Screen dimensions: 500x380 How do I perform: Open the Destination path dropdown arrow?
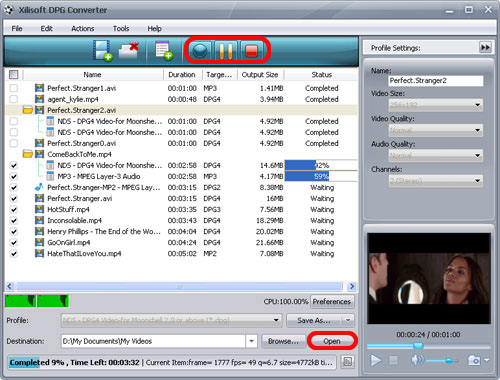coord(251,341)
